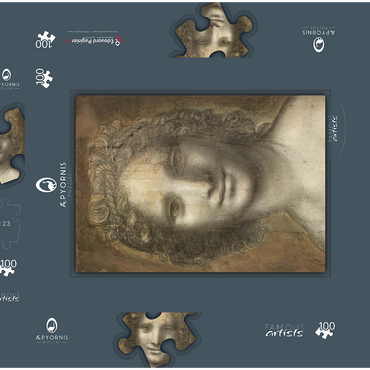Click the central portrait drawing artwork
This screenshot has width=370, height=370.
coord(201,183)
